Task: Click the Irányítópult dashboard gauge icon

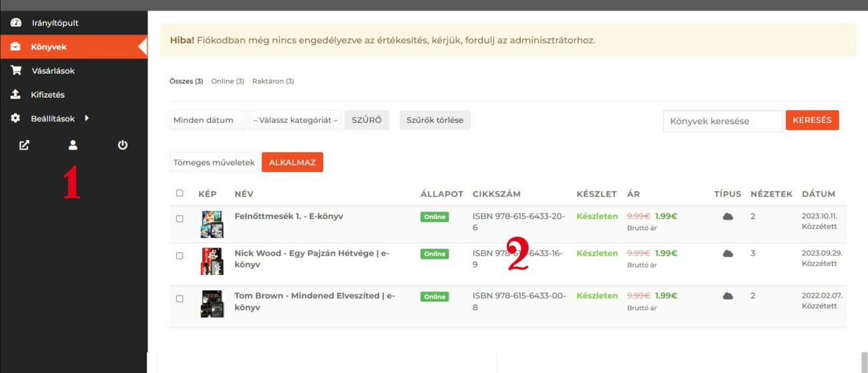Action: pos(16,23)
